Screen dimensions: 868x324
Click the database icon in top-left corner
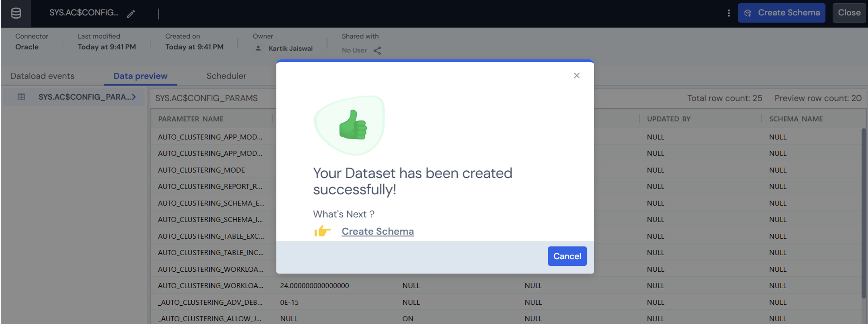point(16,13)
